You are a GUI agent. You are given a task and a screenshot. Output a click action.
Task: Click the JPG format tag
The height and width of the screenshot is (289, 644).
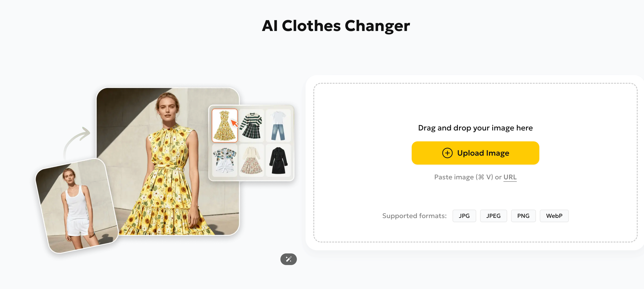[464, 216]
